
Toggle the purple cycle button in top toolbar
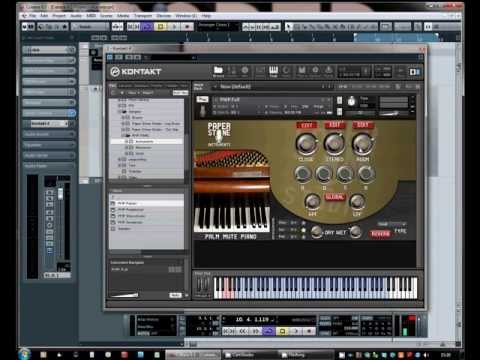[x=147, y=27]
